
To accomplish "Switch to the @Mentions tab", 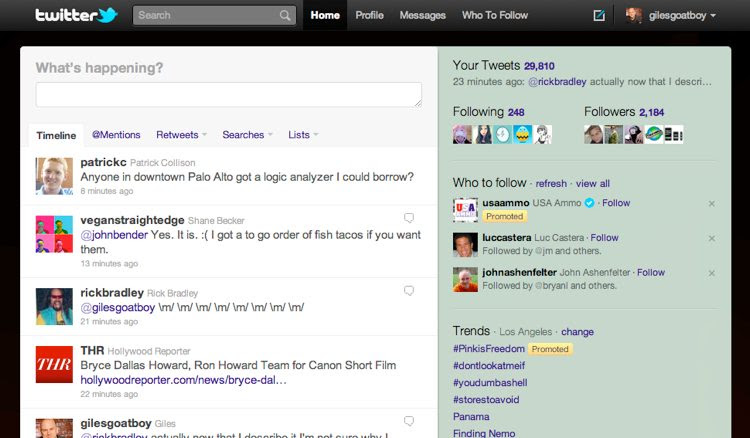I will click(116, 135).
